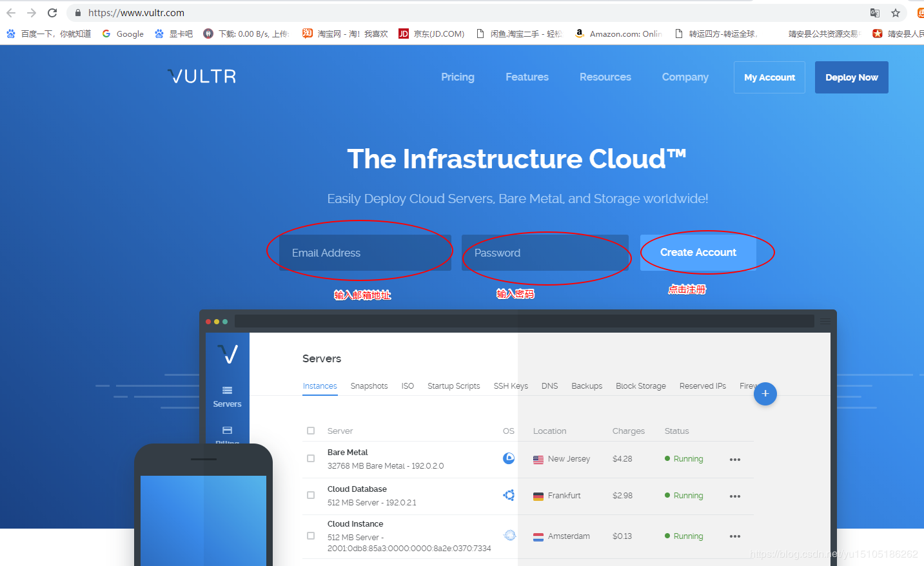Open more options for Amsterdam server
Image resolution: width=924 pixels, height=566 pixels.
point(734,536)
